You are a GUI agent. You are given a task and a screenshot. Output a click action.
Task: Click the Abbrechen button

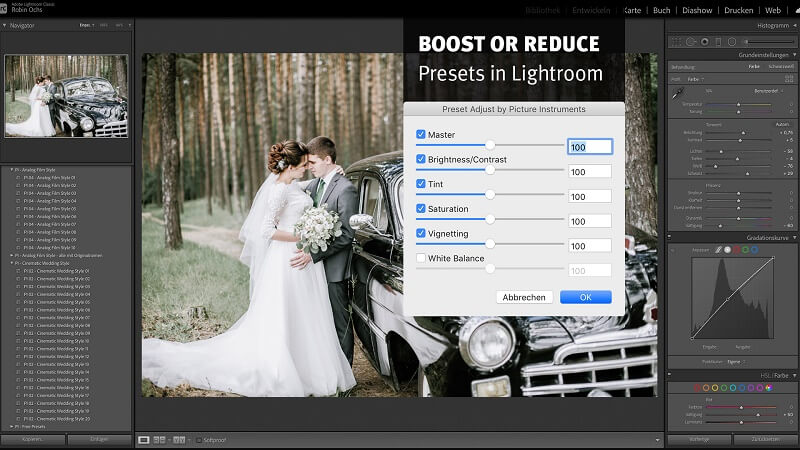point(524,297)
